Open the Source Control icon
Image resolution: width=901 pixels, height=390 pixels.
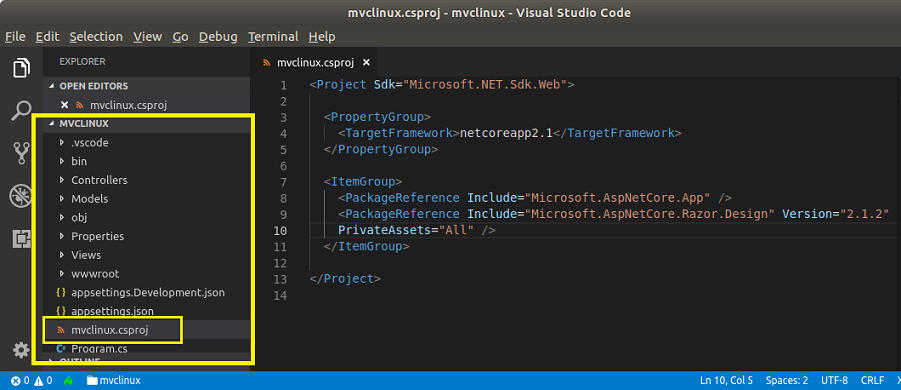21,153
